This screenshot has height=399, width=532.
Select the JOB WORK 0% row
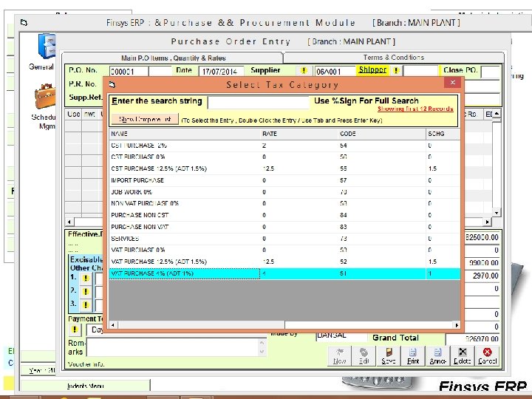pos(284,192)
